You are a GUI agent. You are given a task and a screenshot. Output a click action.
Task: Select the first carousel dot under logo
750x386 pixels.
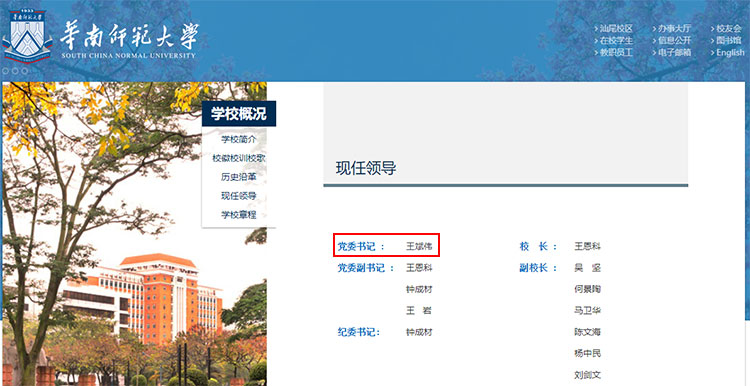pos(6,71)
